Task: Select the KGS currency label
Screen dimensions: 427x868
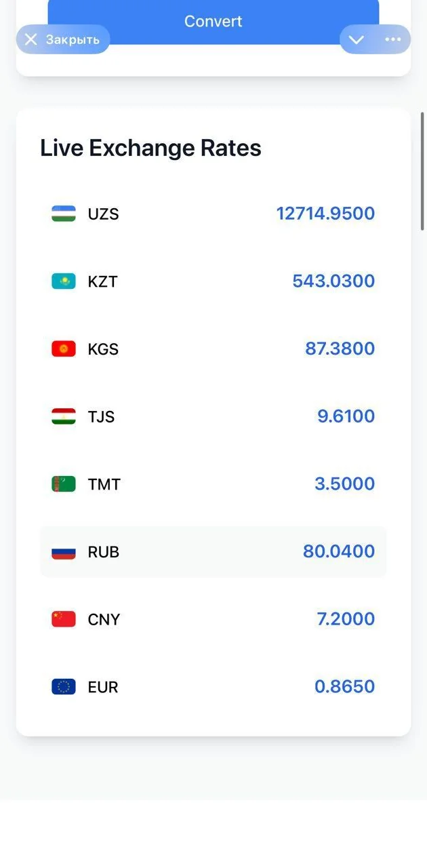Action: [103, 349]
